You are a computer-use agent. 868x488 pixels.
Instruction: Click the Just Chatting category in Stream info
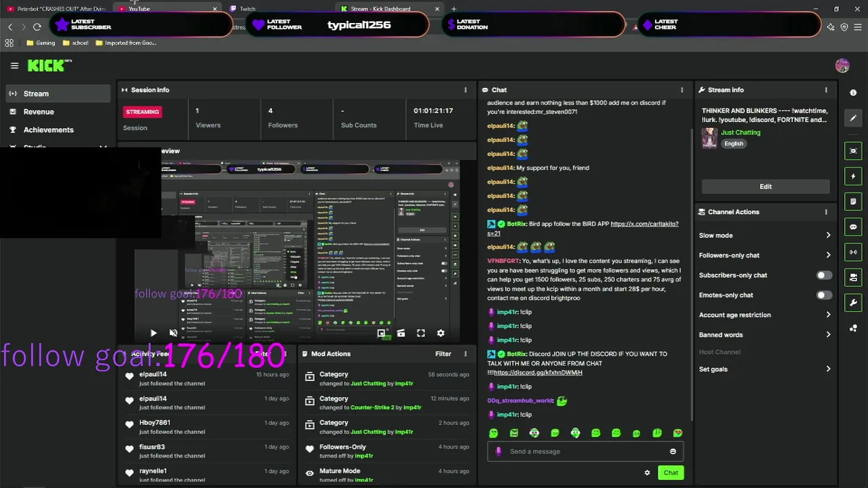(741, 132)
